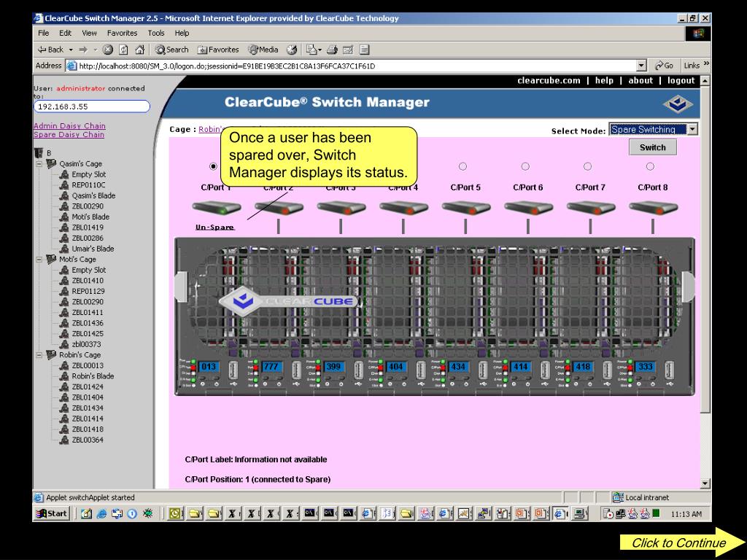Select ZBL01419 under Qasim's Cage
This screenshot has height=560, width=747.
(88, 227)
